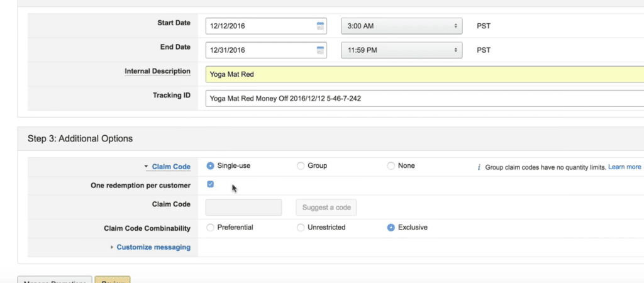Click into the Tracking ID field
This screenshot has height=283, width=644.
click(x=421, y=98)
